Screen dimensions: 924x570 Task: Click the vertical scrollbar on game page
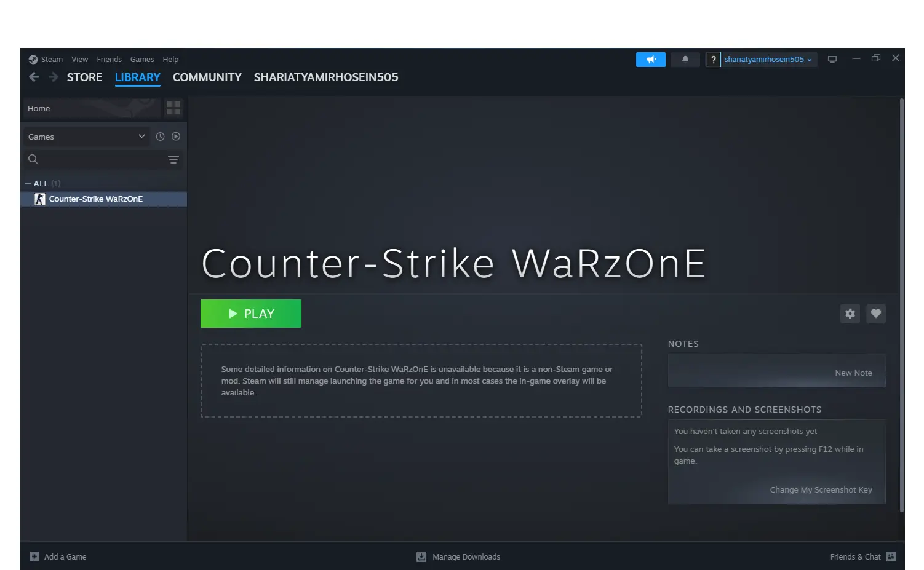click(x=902, y=305)
